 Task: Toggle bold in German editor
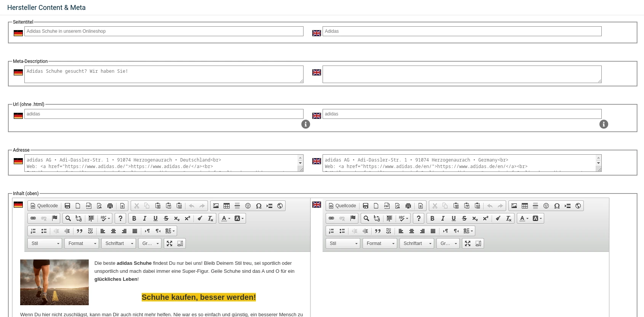134,218
